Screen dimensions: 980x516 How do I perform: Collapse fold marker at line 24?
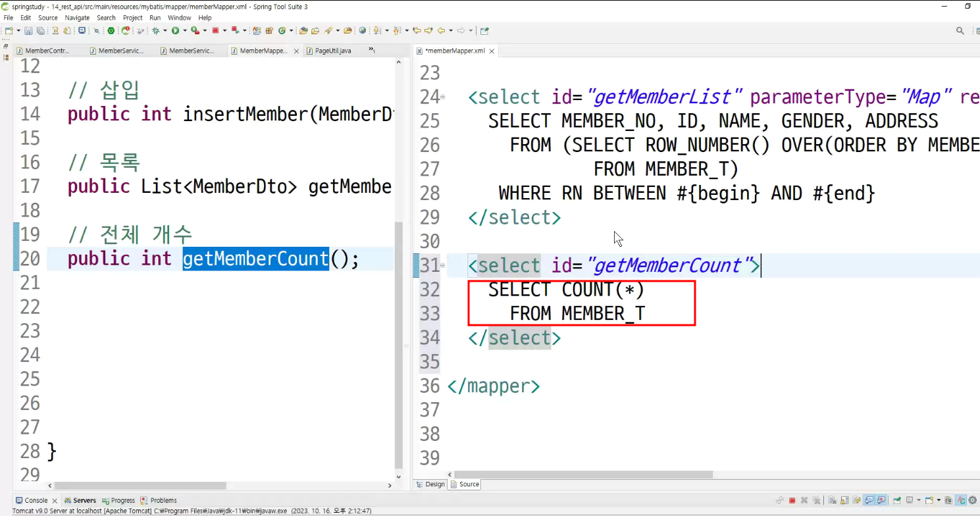click(x=443, y=97)
